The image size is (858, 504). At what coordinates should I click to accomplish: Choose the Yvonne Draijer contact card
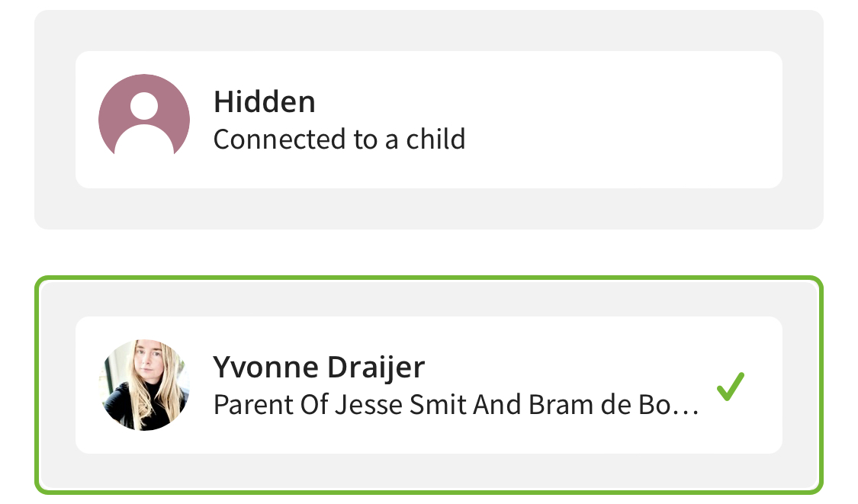point(429,385)
